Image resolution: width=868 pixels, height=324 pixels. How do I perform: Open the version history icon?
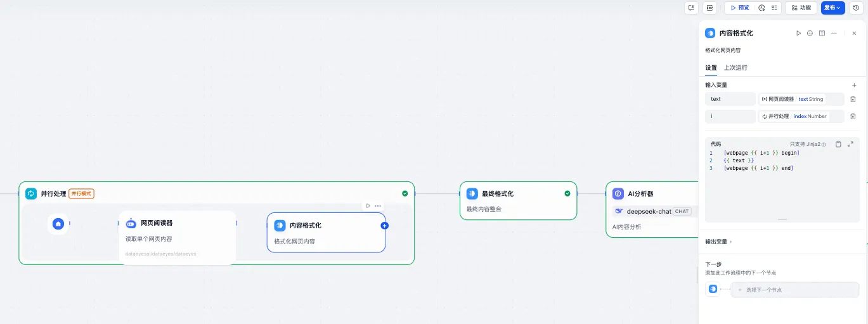click(855, 8)
